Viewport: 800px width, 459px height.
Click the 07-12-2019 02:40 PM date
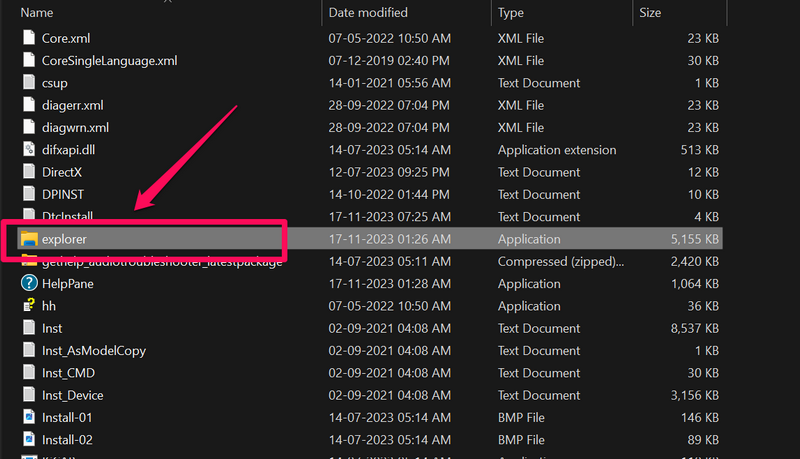[389, 61]
